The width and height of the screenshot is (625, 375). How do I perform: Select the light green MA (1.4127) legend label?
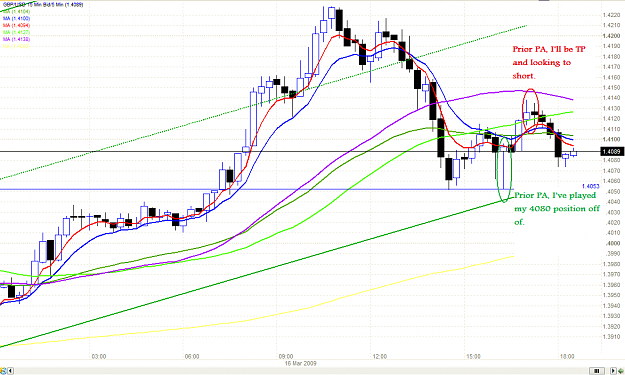coord(16,32)
